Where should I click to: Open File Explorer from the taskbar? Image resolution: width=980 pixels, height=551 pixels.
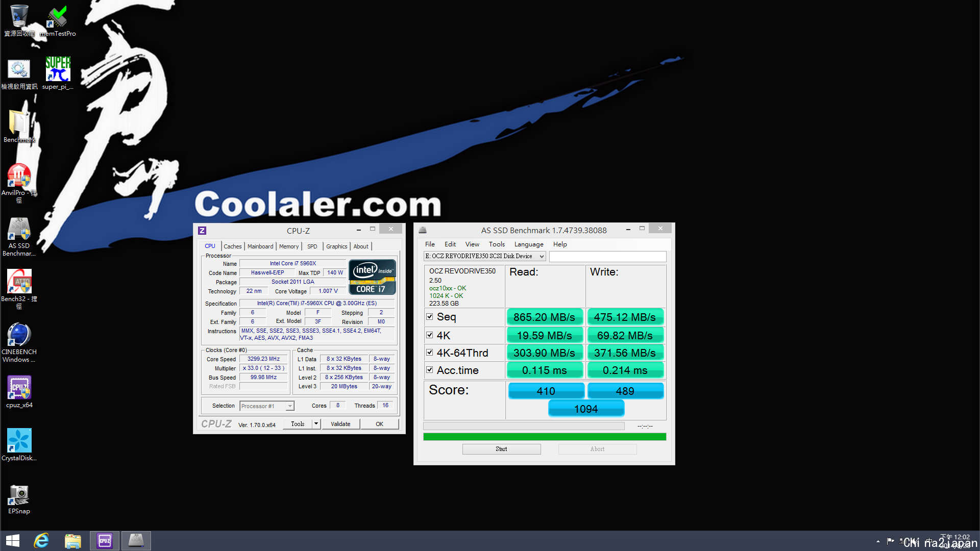point(73,541)
